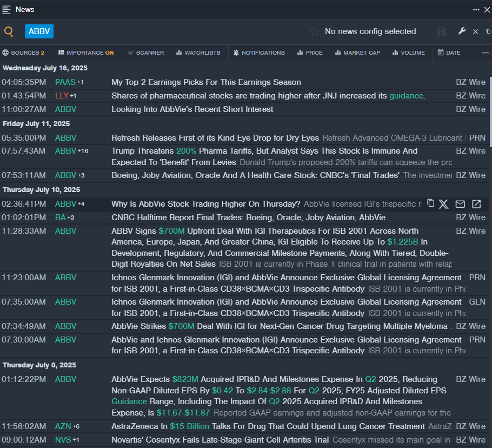This screenshot has height=448, width=492.
Task: Open the Scanner filter
Action: [x=145, y=52]
